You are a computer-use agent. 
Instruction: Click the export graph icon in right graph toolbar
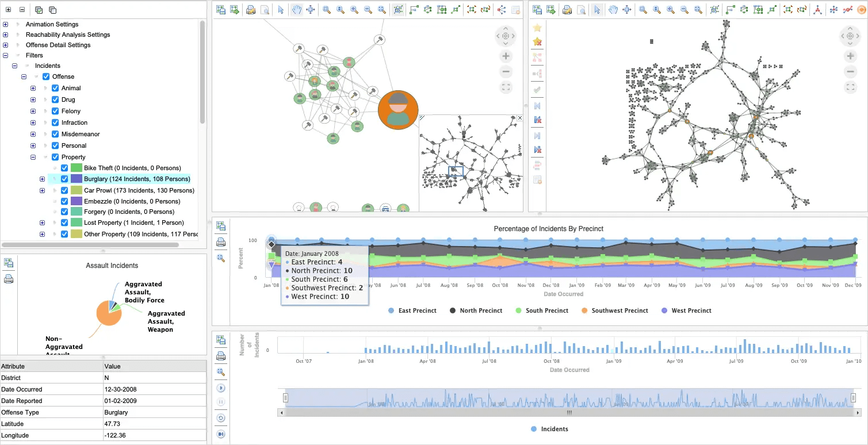pos(551,10)
